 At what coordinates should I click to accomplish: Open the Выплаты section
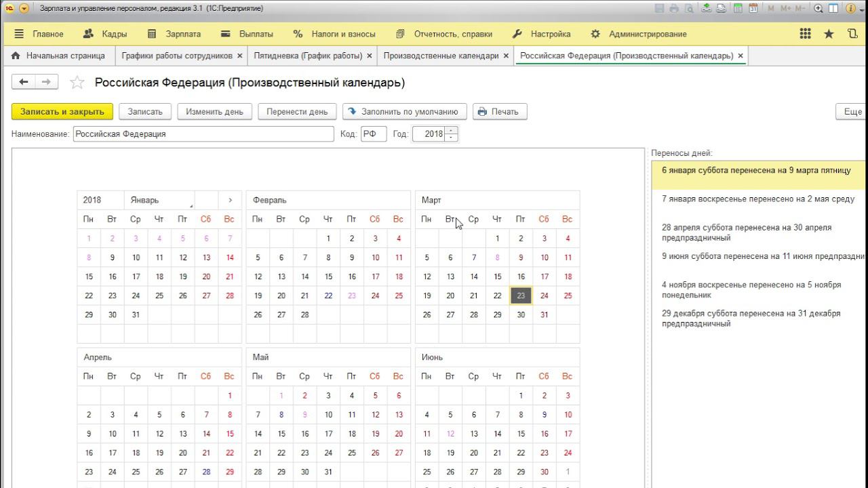247,34
